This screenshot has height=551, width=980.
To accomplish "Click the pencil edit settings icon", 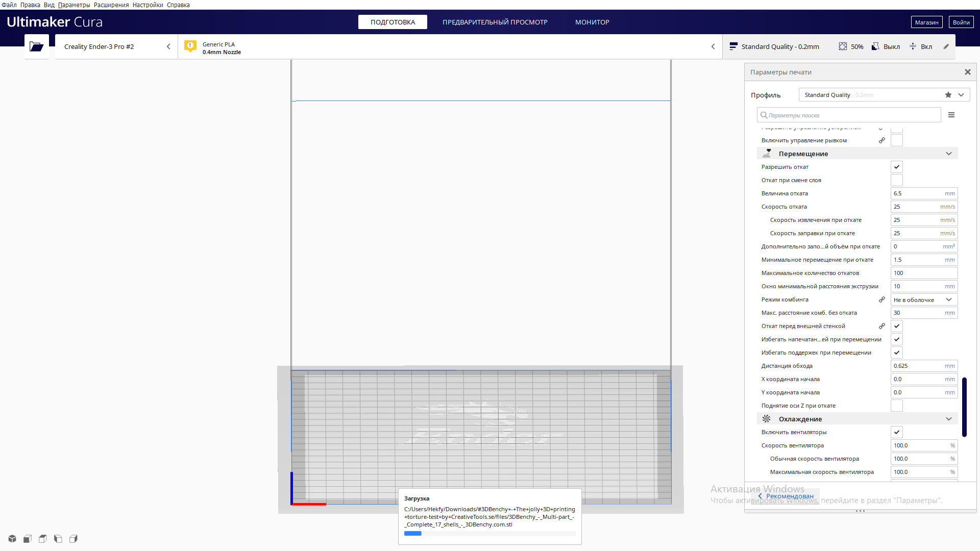I will (x=946, y=46).
